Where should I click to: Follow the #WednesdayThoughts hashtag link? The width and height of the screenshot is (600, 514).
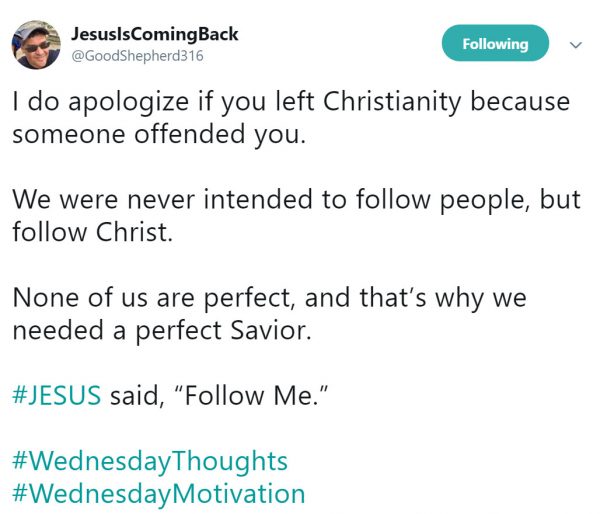coord(150,462)
